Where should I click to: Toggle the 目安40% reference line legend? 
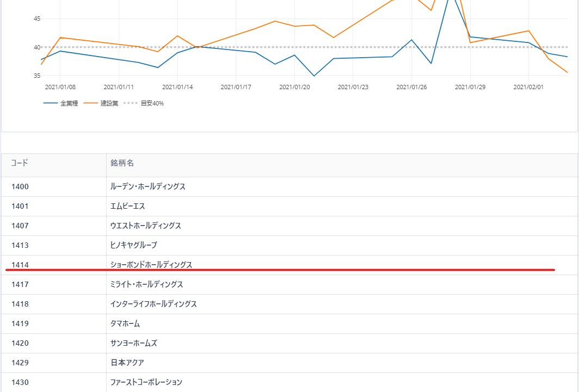pyautogui.click(x=144, y=103)
